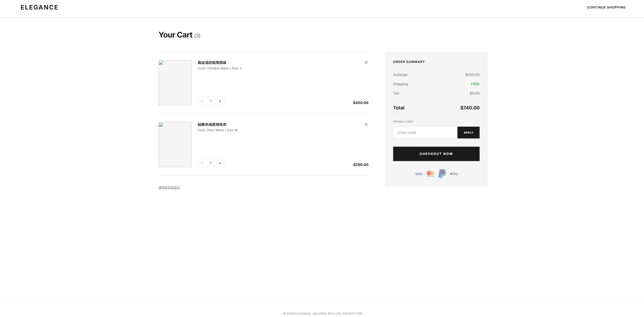Open Continue Shopping link

tap(606, 7)
